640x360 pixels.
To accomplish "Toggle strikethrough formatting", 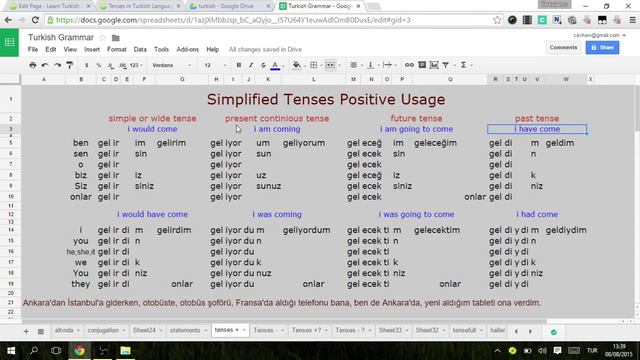I will tap(263, 65).
